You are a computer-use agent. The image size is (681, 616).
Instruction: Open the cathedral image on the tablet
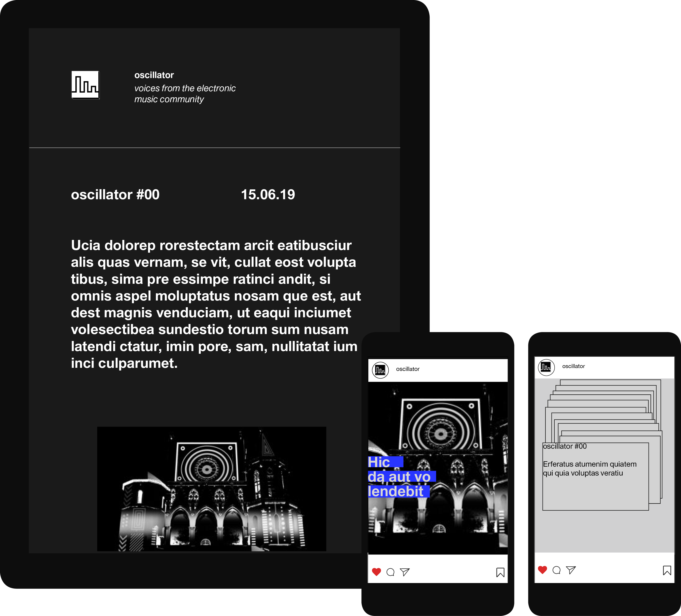pos(212,489)
